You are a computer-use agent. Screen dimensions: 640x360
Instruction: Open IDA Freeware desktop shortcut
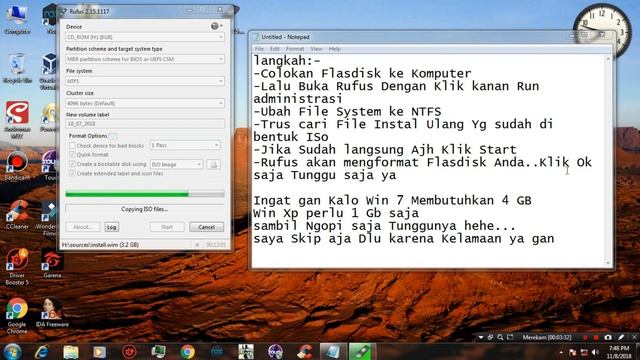pos(52,313)
